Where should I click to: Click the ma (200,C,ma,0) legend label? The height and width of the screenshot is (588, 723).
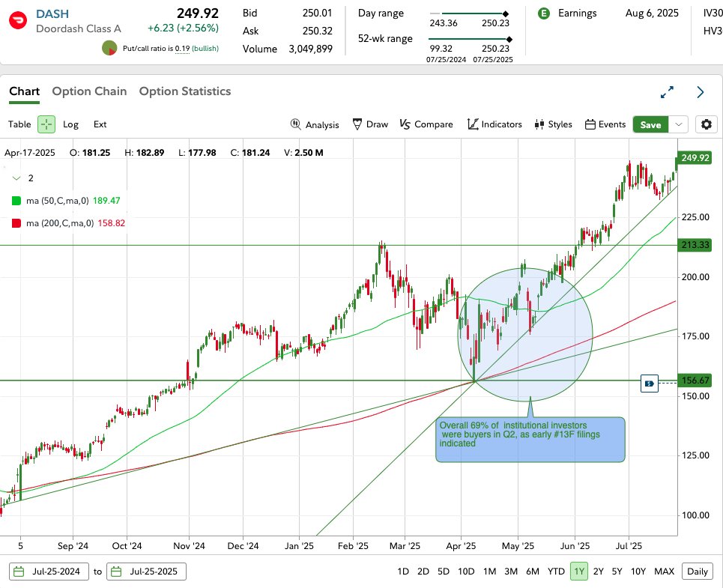[x=60, y=223]
